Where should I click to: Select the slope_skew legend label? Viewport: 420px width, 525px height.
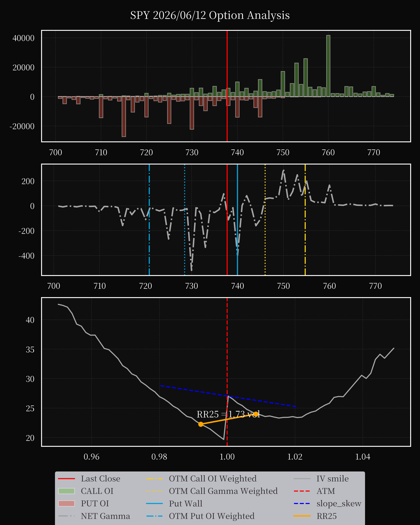click(x=339, y=504)
